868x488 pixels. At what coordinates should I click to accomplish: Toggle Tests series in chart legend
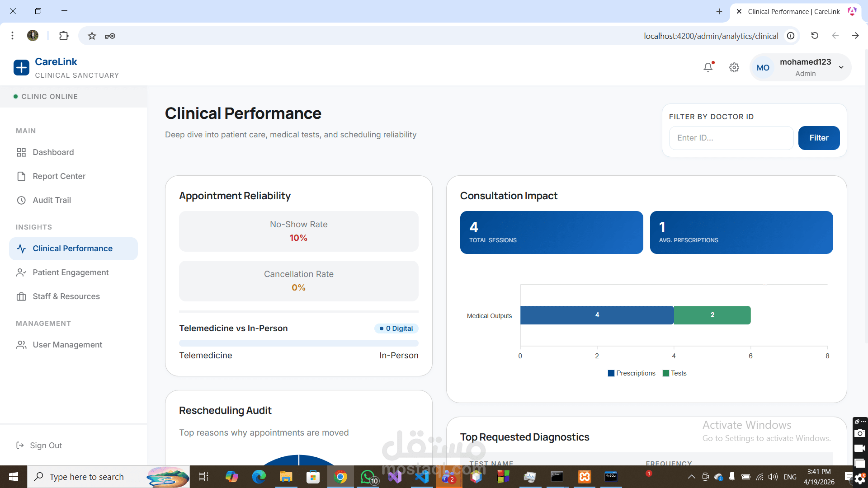click(675, 373)
